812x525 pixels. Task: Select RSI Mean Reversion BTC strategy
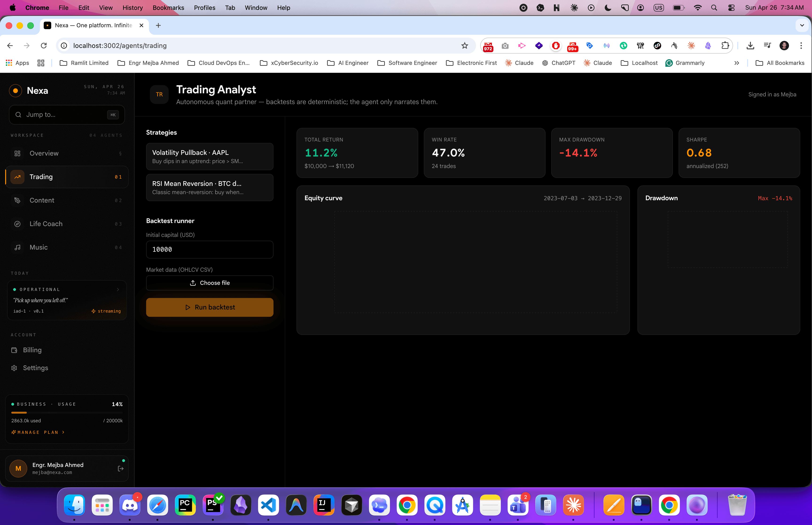point(210,188)
